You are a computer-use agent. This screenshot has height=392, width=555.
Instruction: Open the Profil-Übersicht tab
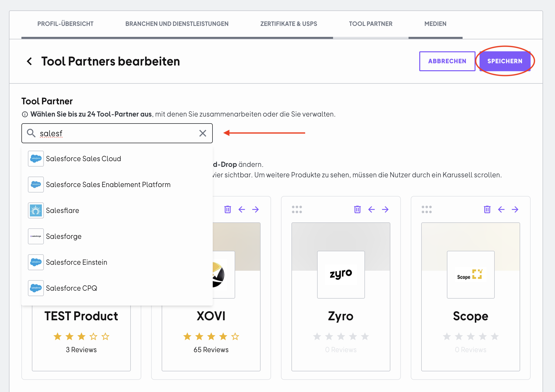coord(66,24)
